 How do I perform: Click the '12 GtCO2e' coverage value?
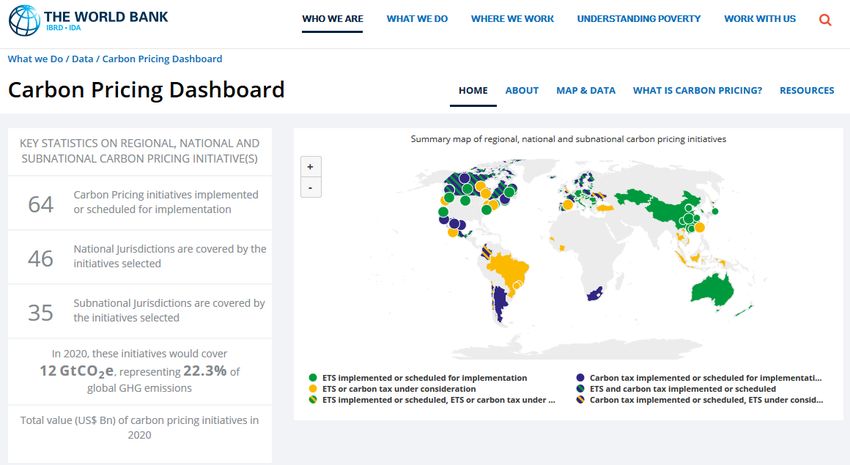pos(77,371)
